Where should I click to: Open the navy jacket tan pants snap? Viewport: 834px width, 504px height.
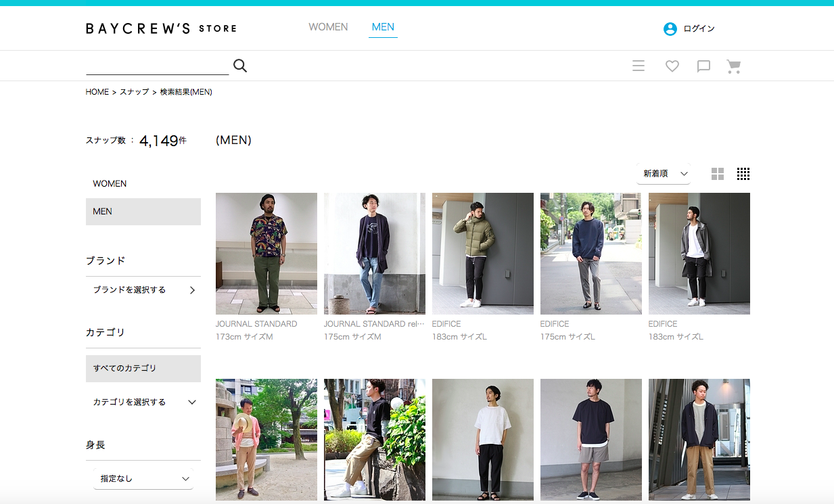click(699, 440)
